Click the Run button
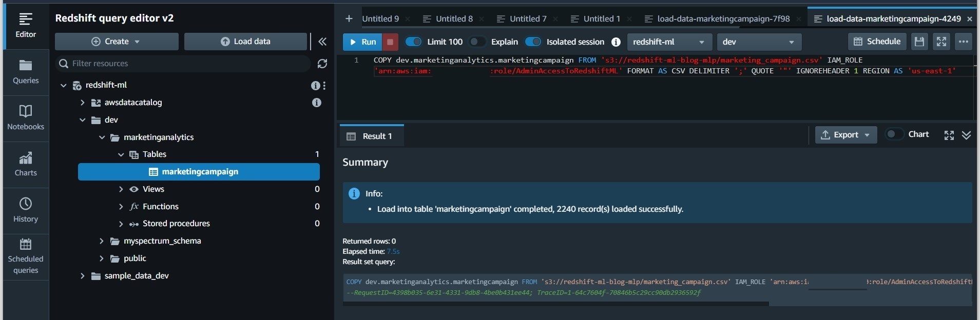The width and height of the screenshot is (980, 320). (362, 42)
